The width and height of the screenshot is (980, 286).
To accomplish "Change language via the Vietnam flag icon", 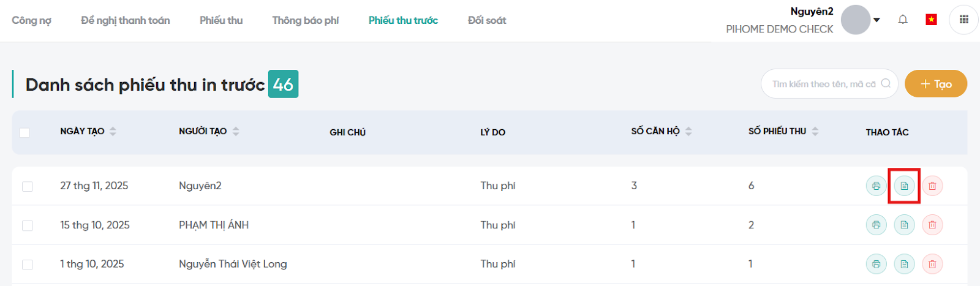I will [931, 20].
